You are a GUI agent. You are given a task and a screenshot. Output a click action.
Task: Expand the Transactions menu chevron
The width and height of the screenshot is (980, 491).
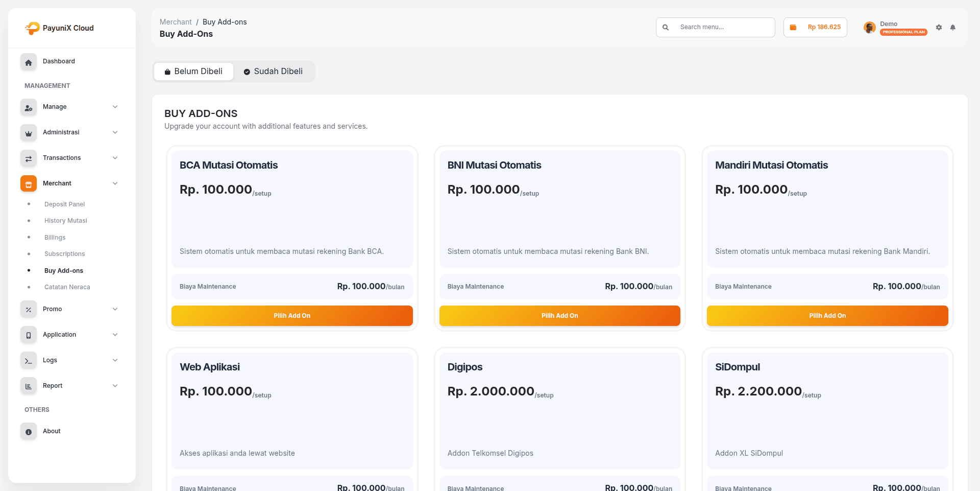coord(115,158)
